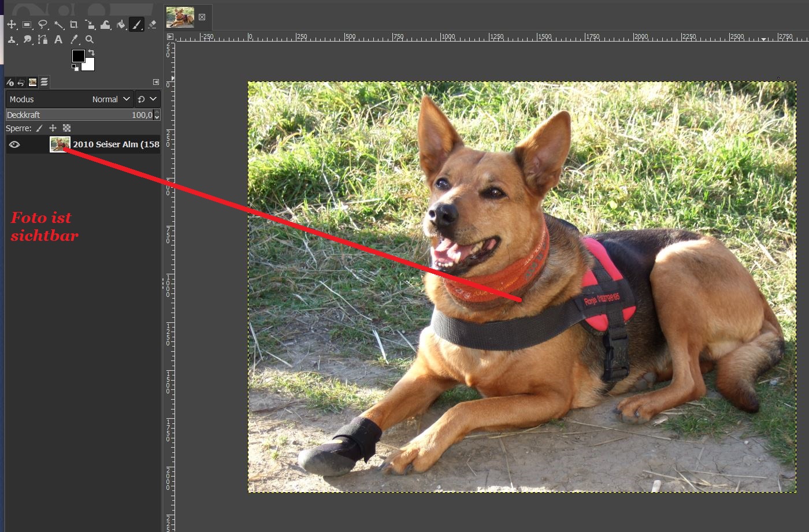This screenshot has width=809, height=532.
Task: Choose the Crop tool
Action: point(74,24)
